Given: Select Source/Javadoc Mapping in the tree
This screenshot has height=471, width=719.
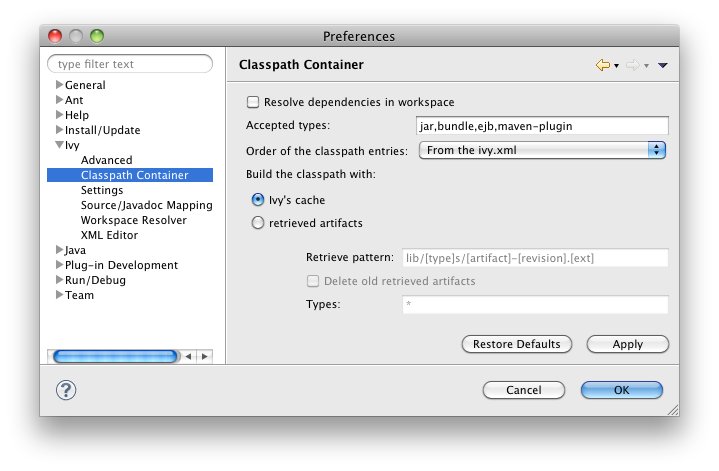Looking at the screenshot, I should 146,205.
